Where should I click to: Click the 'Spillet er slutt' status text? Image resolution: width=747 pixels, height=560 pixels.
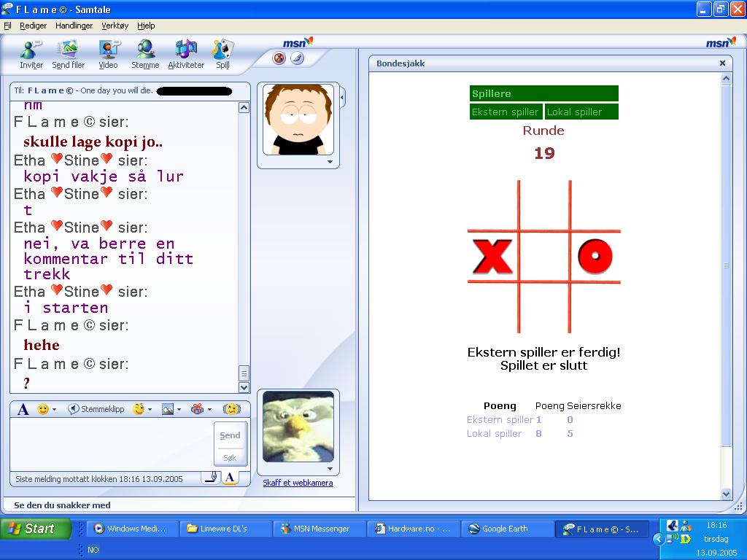pos(543,366)
